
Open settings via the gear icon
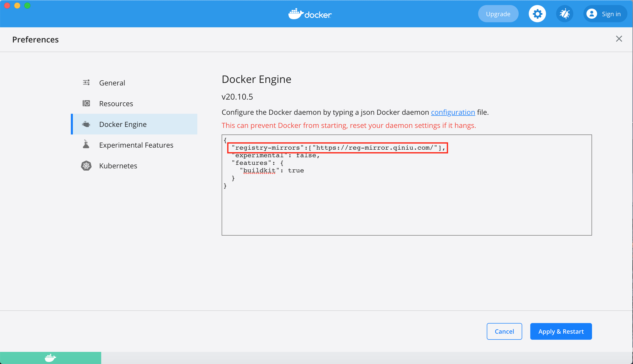pos(537,14)
